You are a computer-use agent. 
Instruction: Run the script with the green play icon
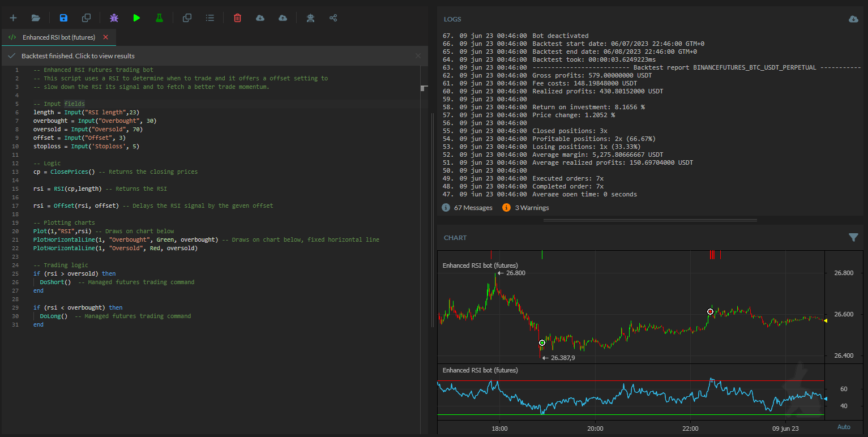pyautogui.click(x=136, y=18)
